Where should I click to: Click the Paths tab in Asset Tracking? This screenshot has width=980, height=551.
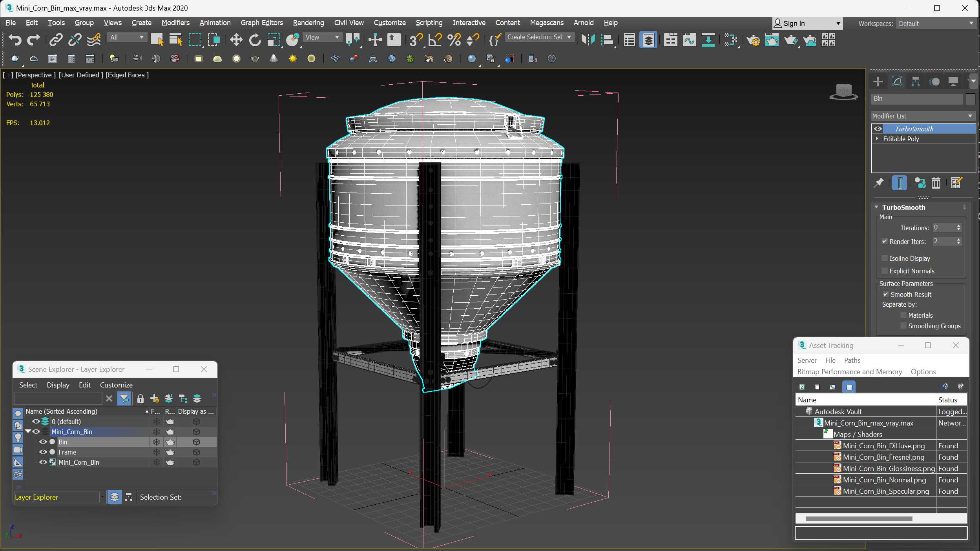(x=852, y=360)
